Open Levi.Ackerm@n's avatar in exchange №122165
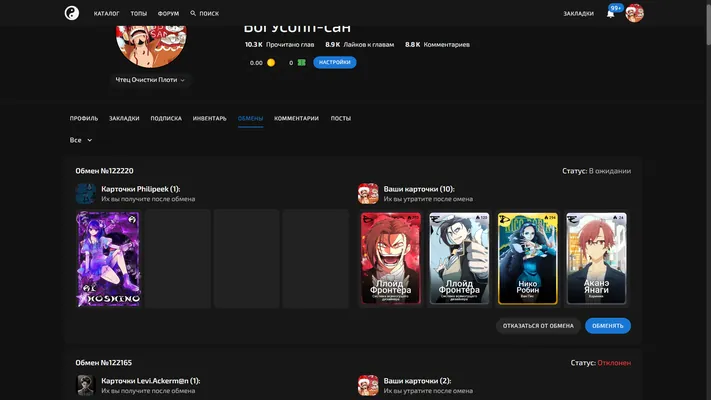Image resolution: width=711 pixels, height=400 pixels. pyautogui.click(x=85, y=385)
